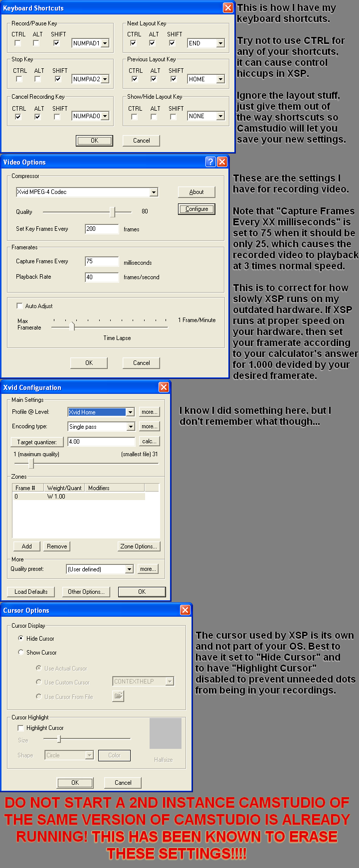Click the Capture Frames Every milliseconds field

click(x=102, y=261)
